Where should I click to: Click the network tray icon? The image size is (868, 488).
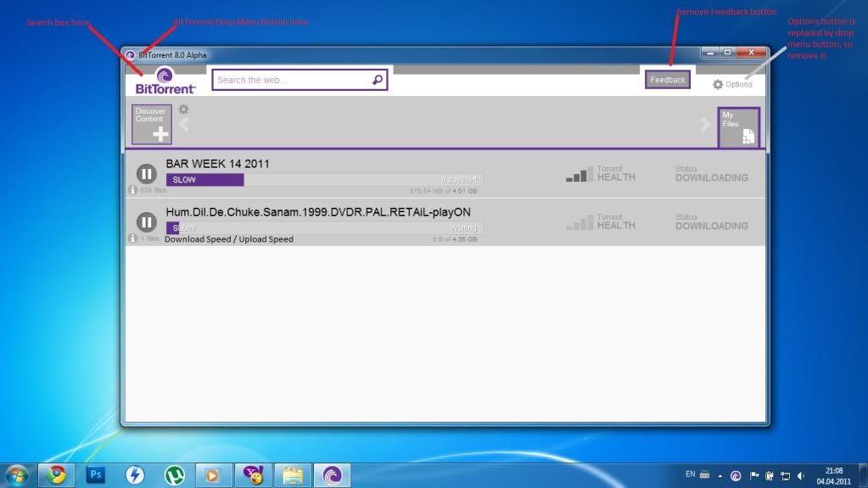[x=785, y=476]
